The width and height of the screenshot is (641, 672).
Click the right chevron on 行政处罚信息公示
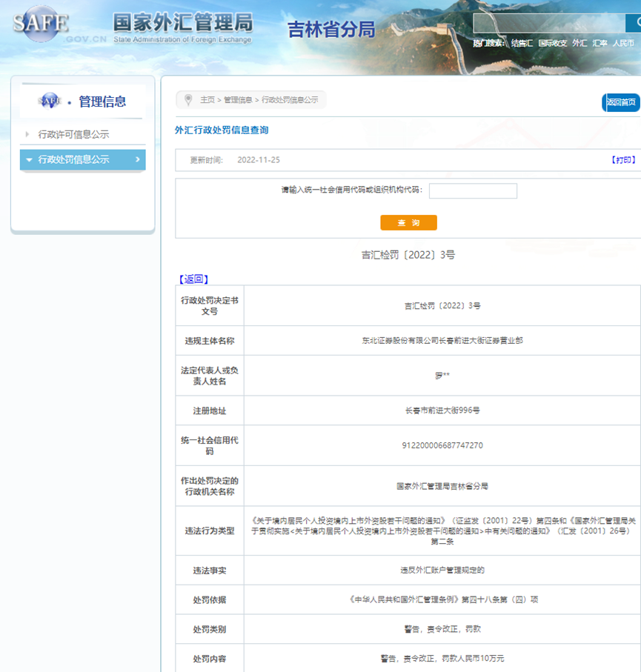coord(137,159)
